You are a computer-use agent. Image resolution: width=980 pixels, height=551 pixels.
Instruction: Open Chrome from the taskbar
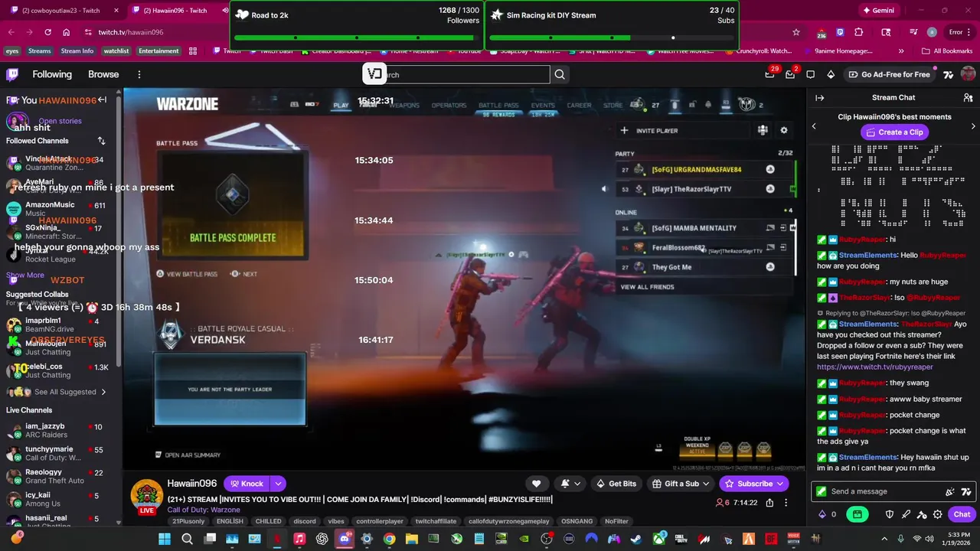coord(389,539)
